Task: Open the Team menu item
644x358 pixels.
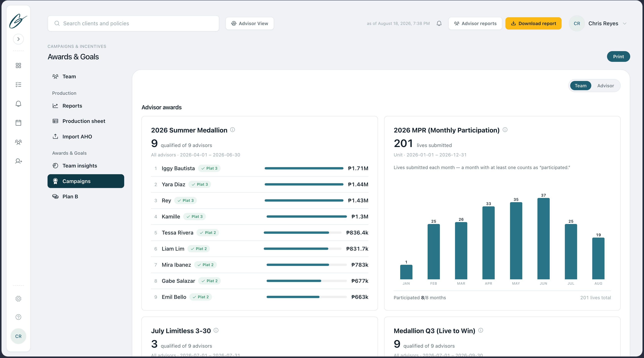Action: tap(86, 77)
